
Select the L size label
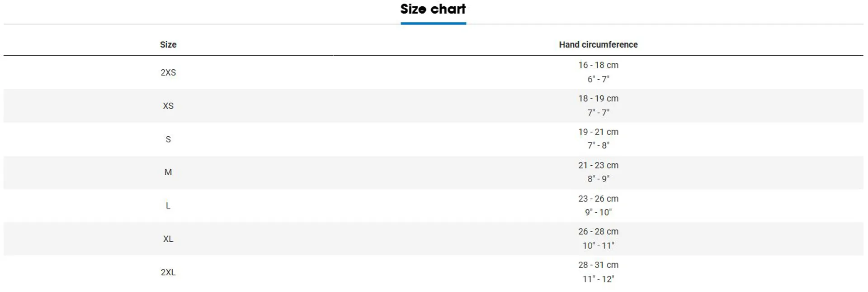tap(168, 206)
